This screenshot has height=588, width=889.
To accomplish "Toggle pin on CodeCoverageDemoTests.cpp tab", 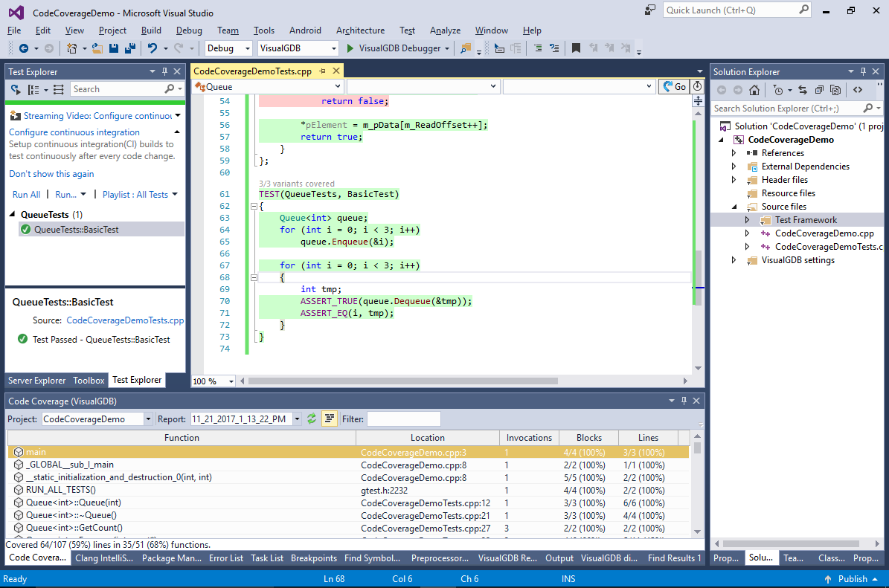I will pyautogui.click(x=322, y=71).
